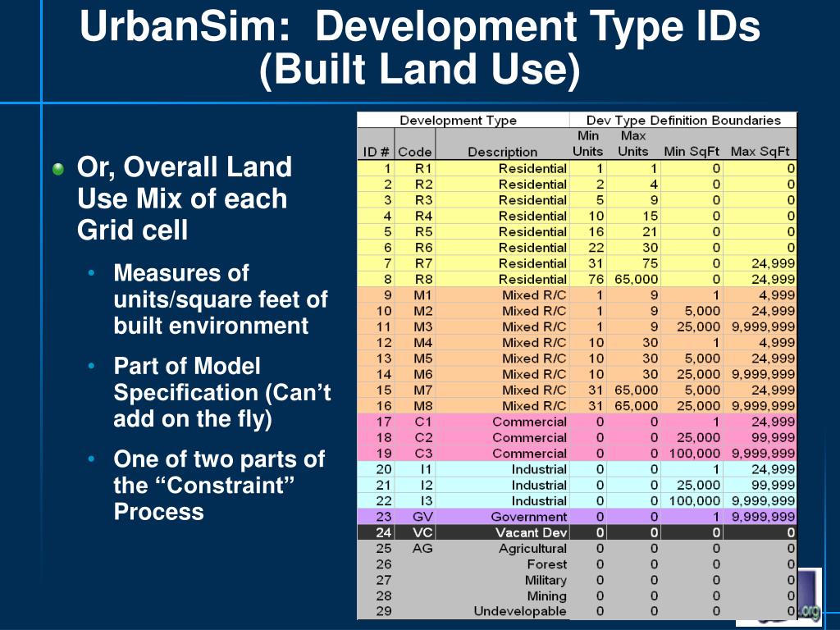Select the "Code" column header
The width and height of the screenshot is (840, 630).
pos(414,152)
